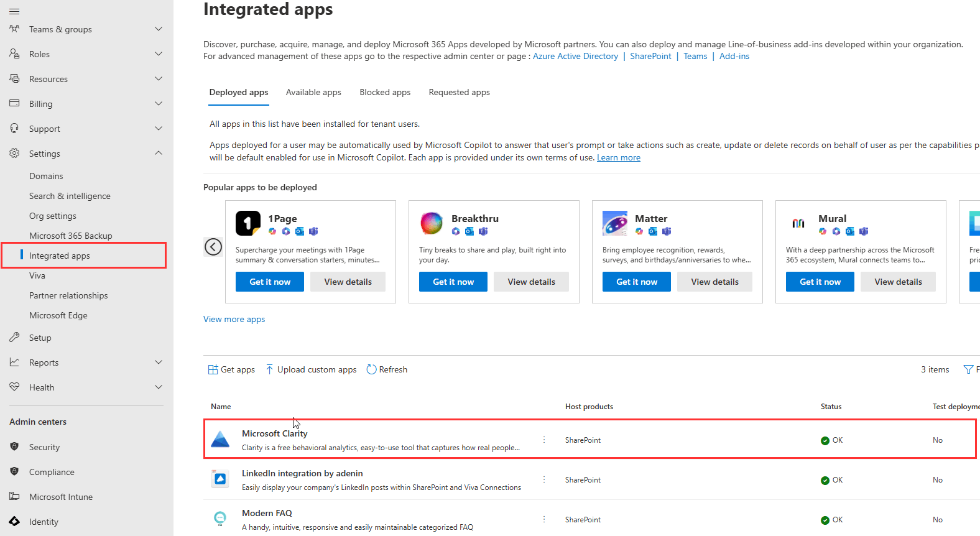Expand the Teams & groups chevron
Screen dimensions: 980x536
159,29
